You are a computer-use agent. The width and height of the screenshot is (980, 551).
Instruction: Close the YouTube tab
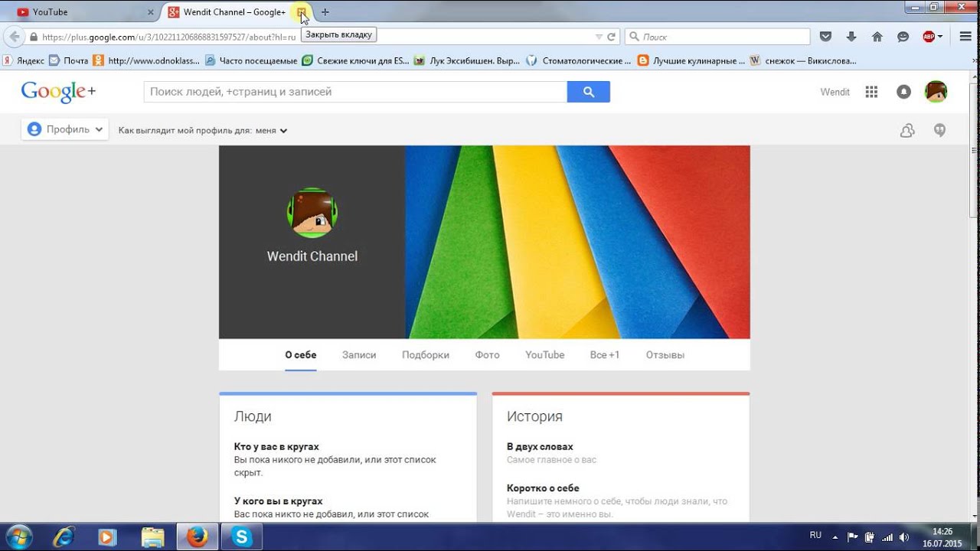click(151, 12)
